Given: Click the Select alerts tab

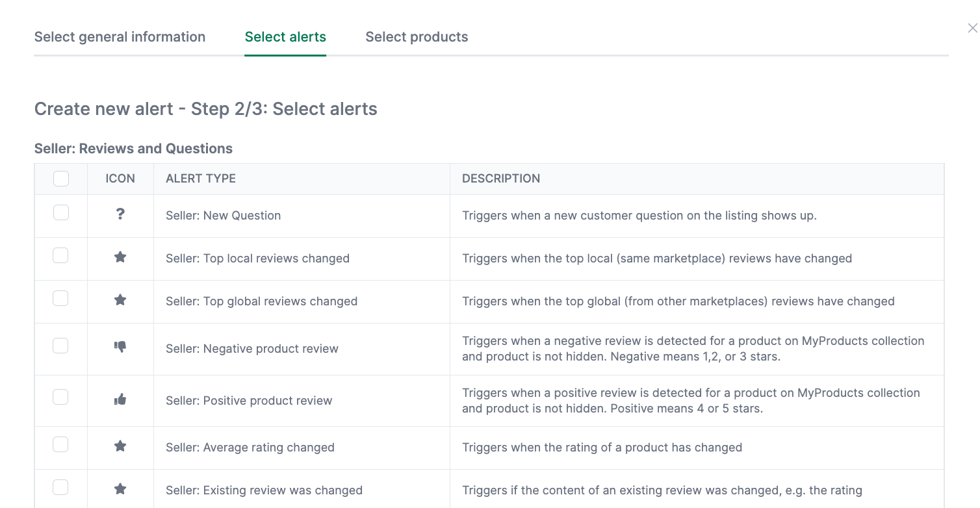Looking at the screenshot, I should [x=285, y=37].
